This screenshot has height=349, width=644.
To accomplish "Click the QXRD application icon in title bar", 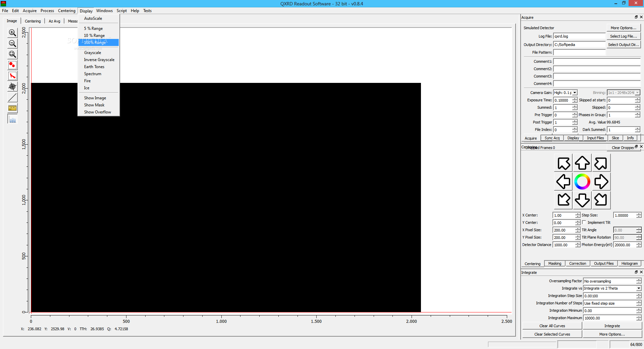I will (3, 4).
